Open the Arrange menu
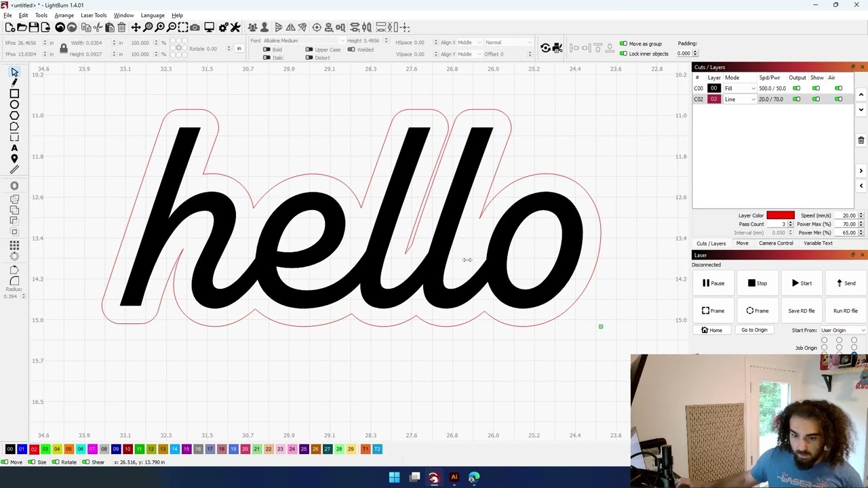This screenshot has height=488, width=868. pyautogui.click(x=64, y=15)
